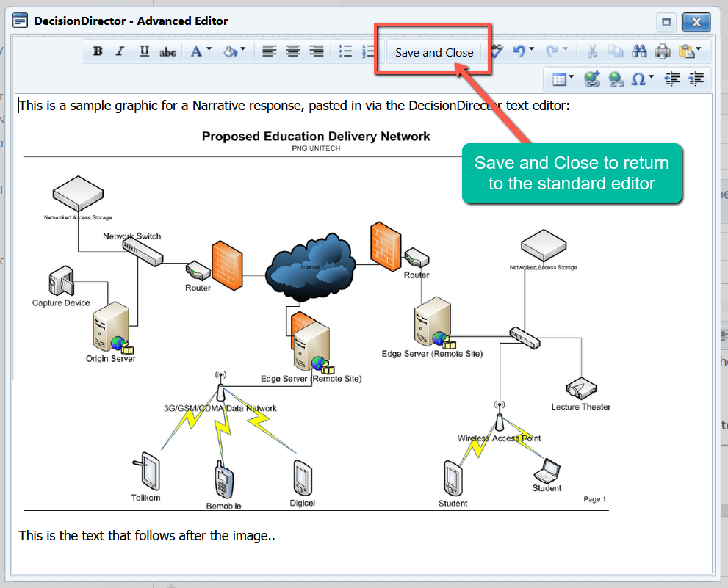Run the spell checker
The image size is (728, 588).
point(497,51)
